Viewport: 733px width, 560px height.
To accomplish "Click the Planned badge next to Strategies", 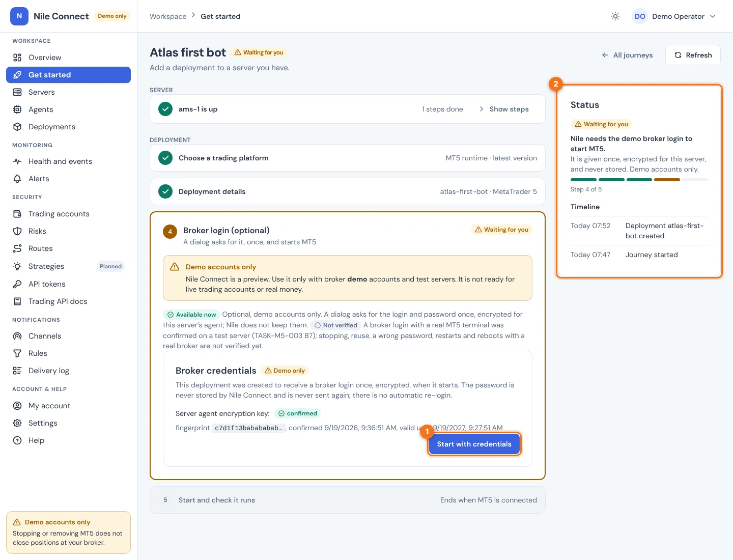I will pyautogui.click(x=110, y=266).
